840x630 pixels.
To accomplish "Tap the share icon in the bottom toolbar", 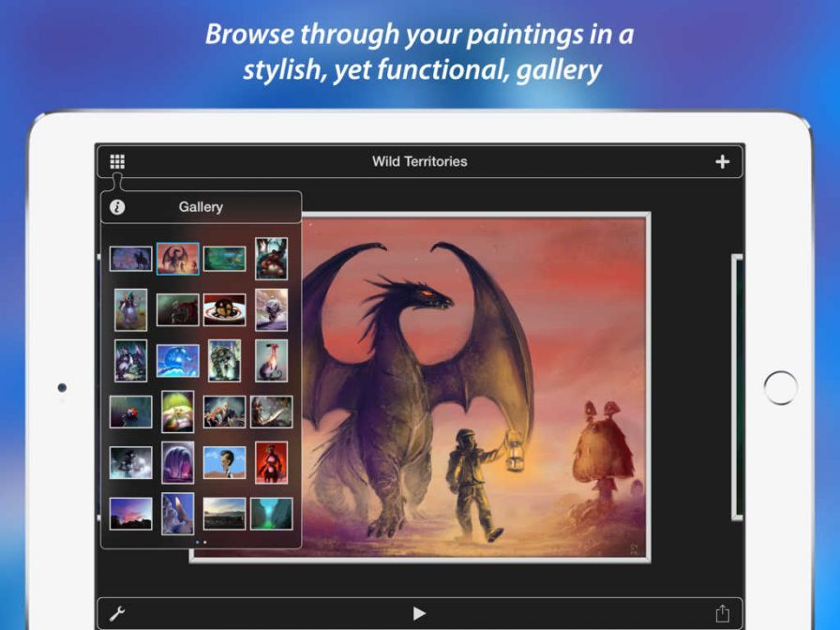I will click(723, 610).
